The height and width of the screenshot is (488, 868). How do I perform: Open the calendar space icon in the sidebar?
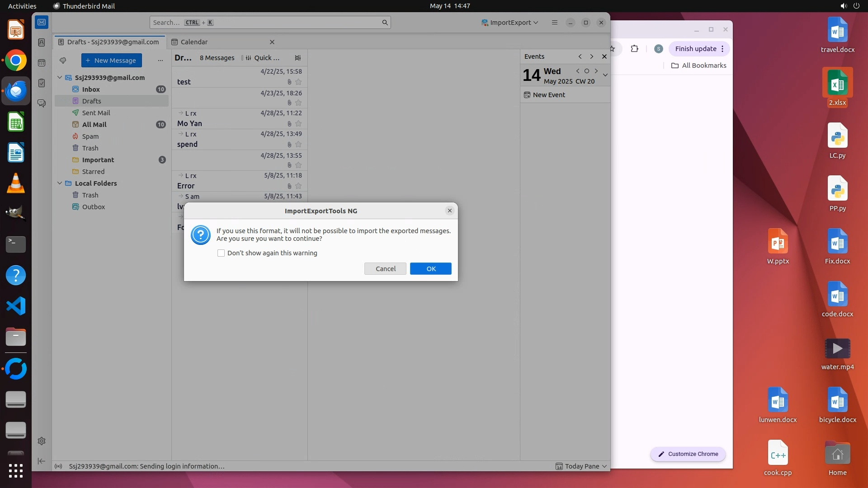tap(42, 63)
